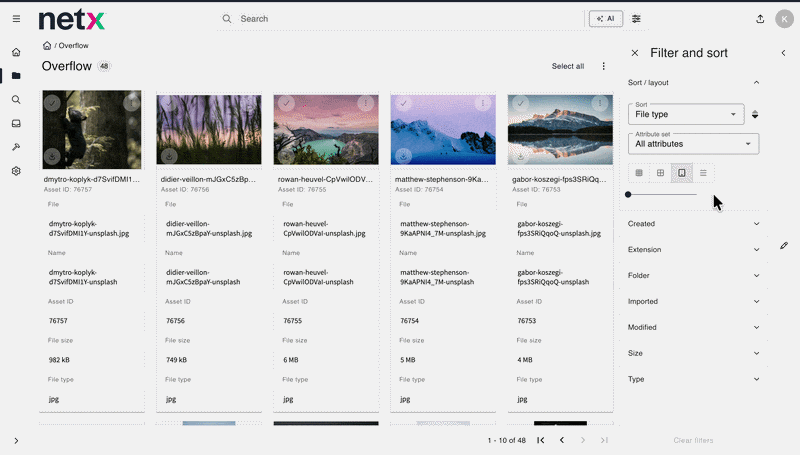Download the matthew-stephenson asset
800x455 pixels.
coord(404,156)
